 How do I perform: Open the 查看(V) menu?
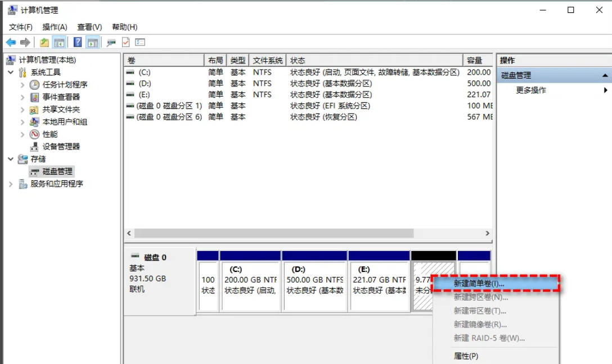(89, 27)
